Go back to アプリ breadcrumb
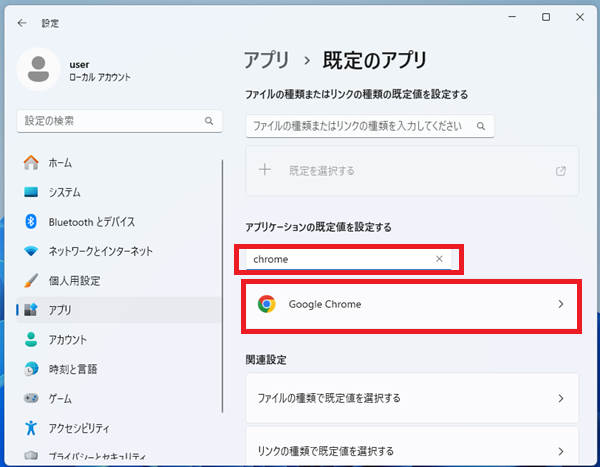Viewport: 600px width, 467px height. [267, 60]
